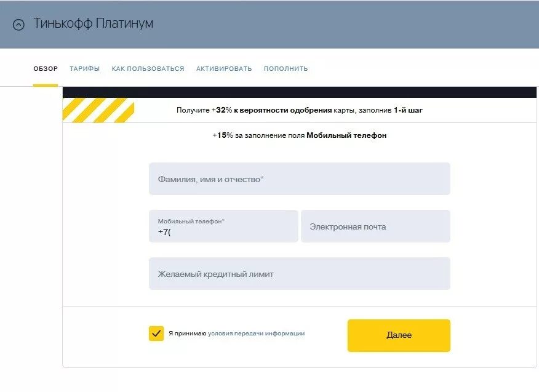Uncheck the Я принимаю условия checkbox

(x=156, y=333)
